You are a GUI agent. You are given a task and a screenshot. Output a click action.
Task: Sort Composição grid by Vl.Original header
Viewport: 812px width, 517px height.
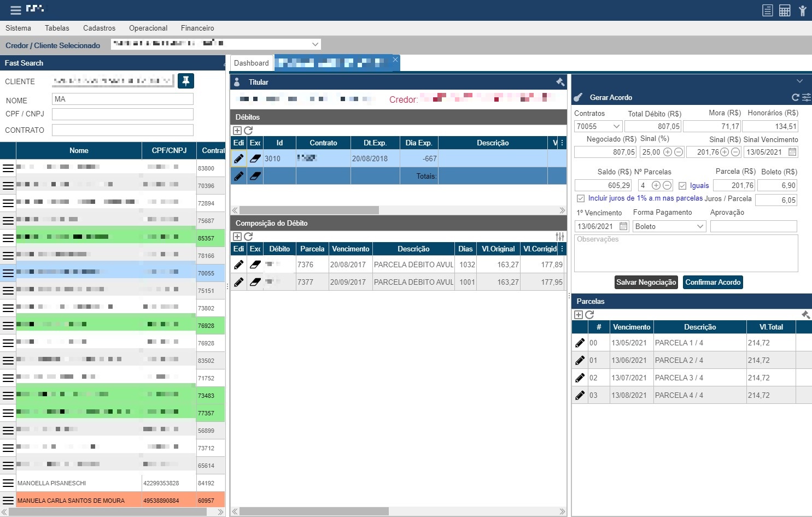tap(498, 249)
